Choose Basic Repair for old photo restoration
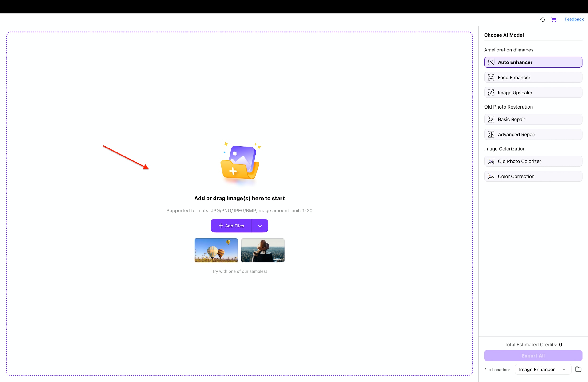Screen dimensions: 588x382 coord(533,119)
